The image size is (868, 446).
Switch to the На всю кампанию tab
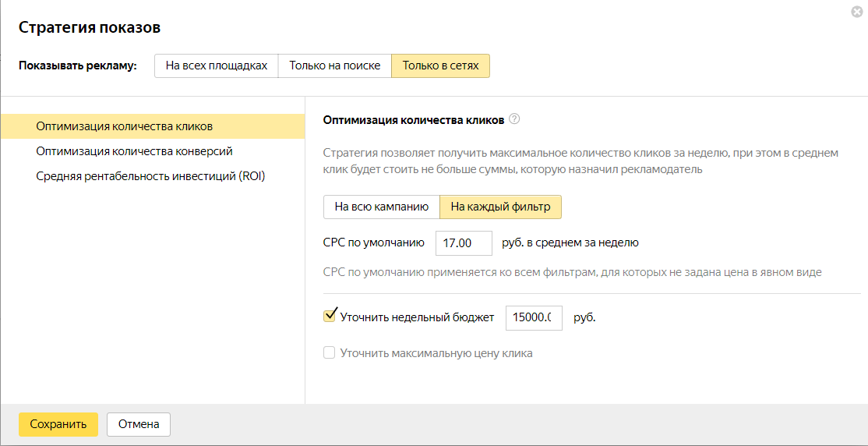381,207
